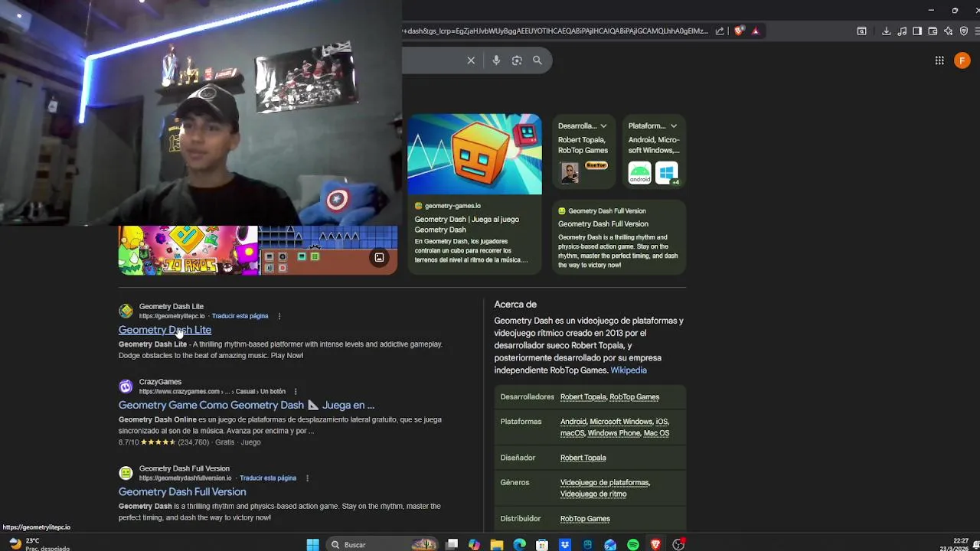Toggle the browser sidebar panel icon
980x551 pixels.
tap(917, 31)
